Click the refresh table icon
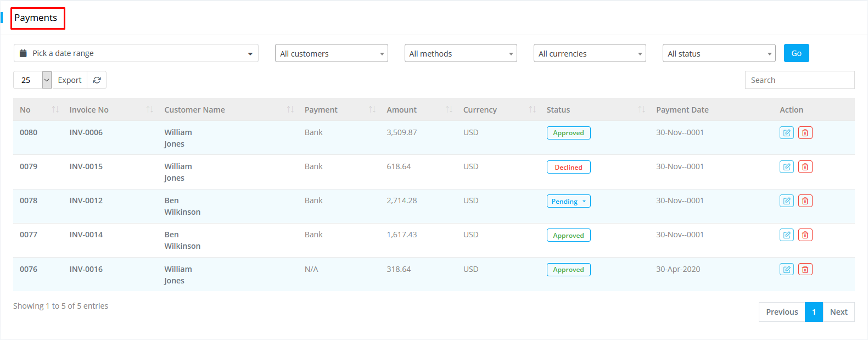Image resolution: width=868 pixels, height=340 pixels. [x=97, y=80]
